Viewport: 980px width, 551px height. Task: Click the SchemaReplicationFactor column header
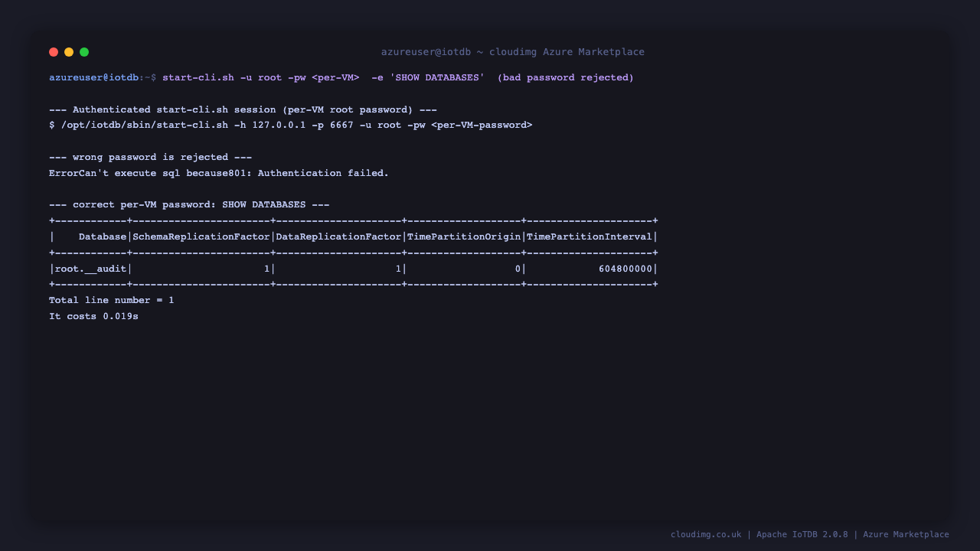coord(201,237)
